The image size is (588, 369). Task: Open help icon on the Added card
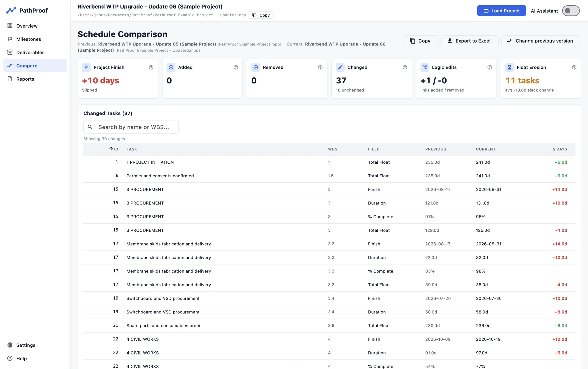pyautogui.click(x=236, y=67)
